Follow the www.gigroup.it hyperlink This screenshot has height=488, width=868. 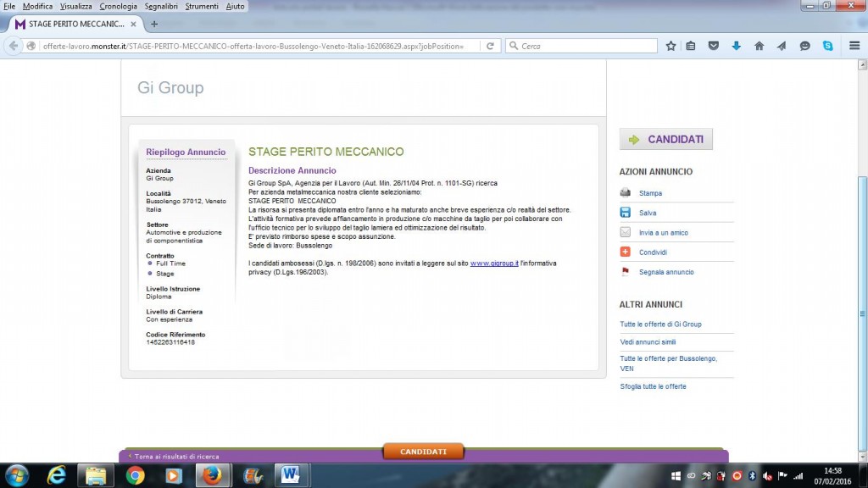point(494,263)
